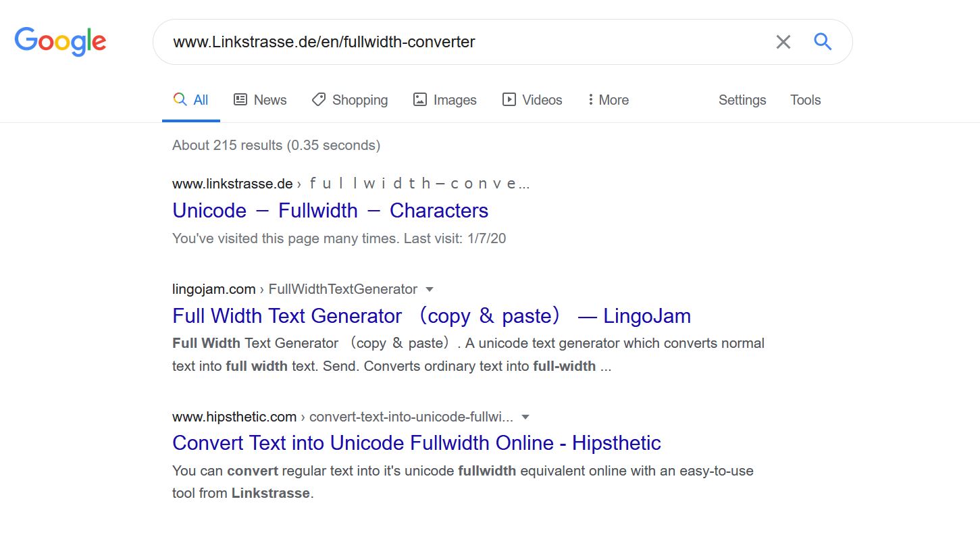Open the News tab

pyautogui.click(x=260, y=100)
